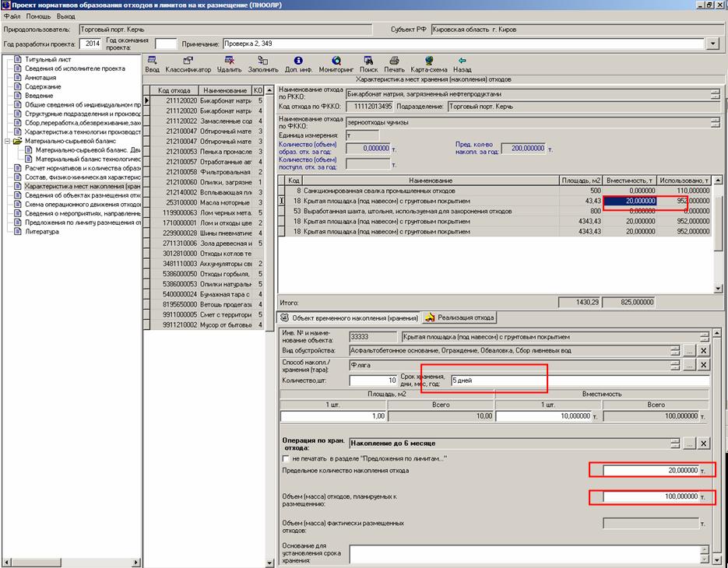728x568 pixels.
Task: Open the Примечание dropdown arrow
Action: (x=712, y=44)
